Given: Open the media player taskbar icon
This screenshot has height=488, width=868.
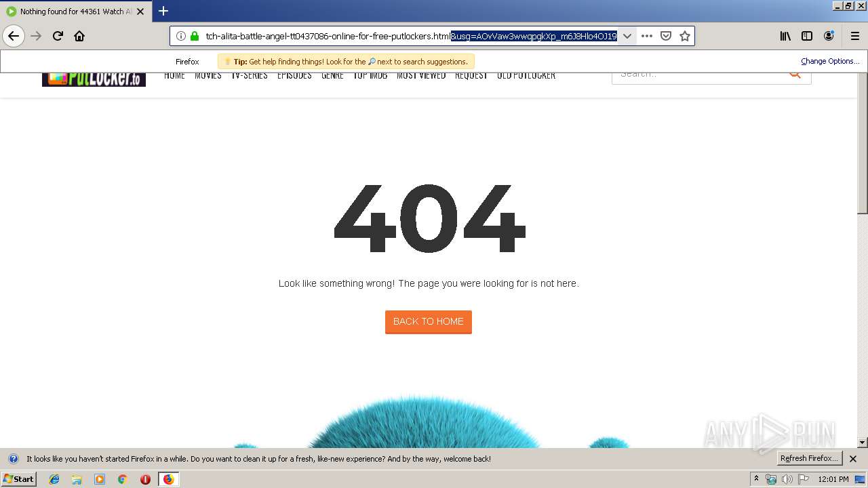Looking at the screenshot, I should [x=100, y=479].
